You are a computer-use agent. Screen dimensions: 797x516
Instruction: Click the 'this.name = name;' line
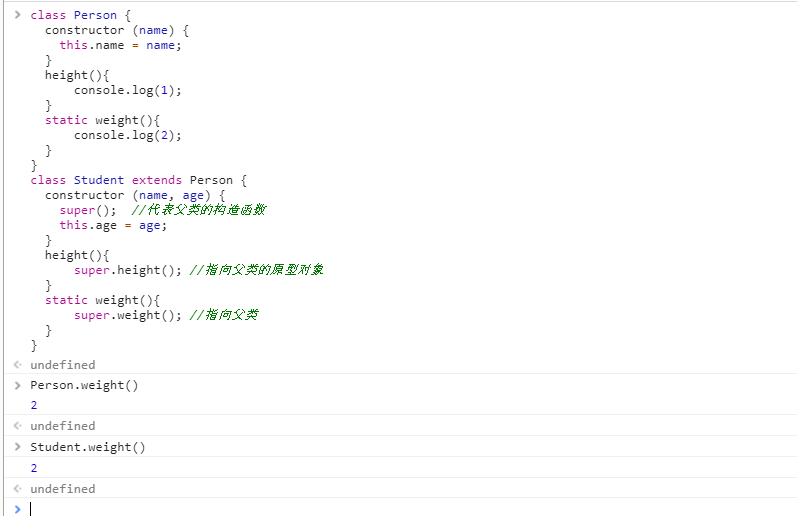coord(120,45)
